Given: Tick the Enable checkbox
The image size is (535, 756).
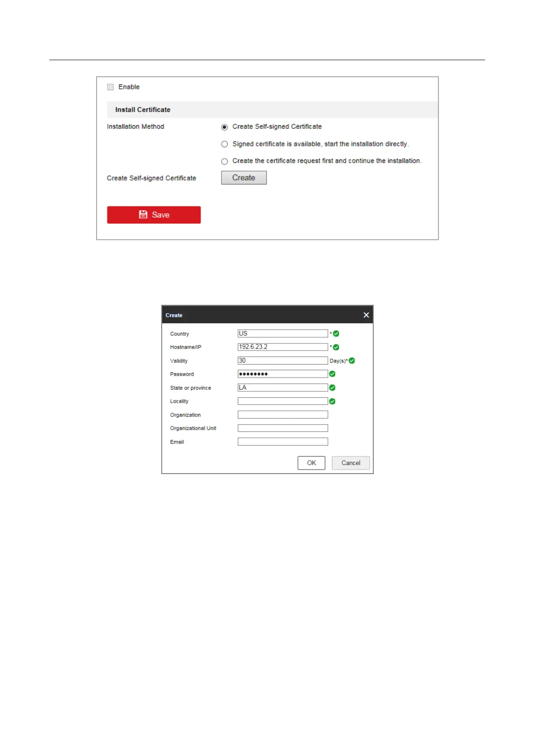Looking at the screenshot, I should tap(111, 87).
